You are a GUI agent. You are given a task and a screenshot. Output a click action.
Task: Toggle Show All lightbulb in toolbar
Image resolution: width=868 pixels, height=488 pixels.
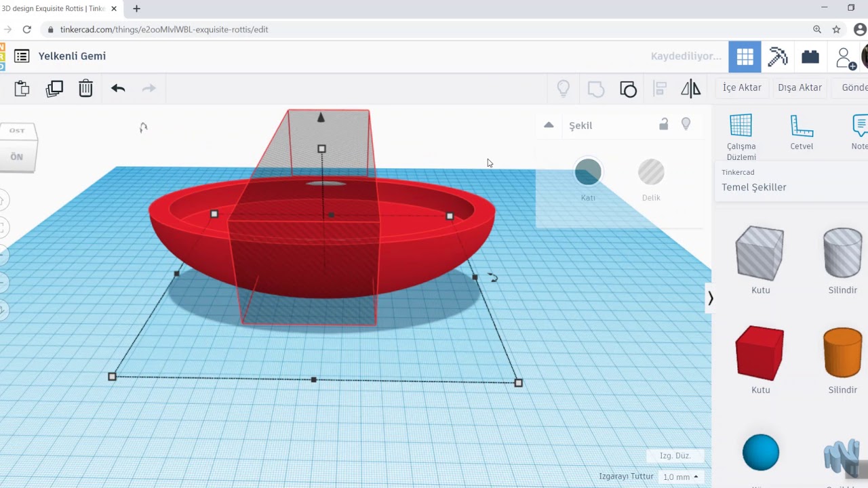coord(563,88)
